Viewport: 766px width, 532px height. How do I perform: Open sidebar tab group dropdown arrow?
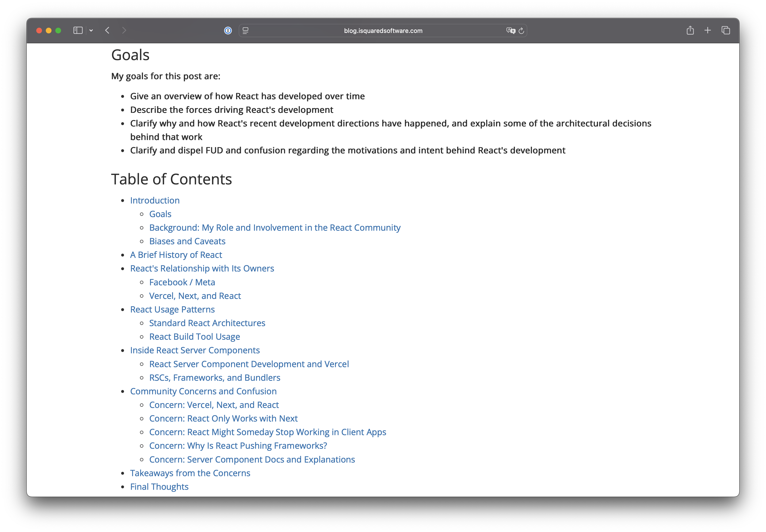click(91, 30)
